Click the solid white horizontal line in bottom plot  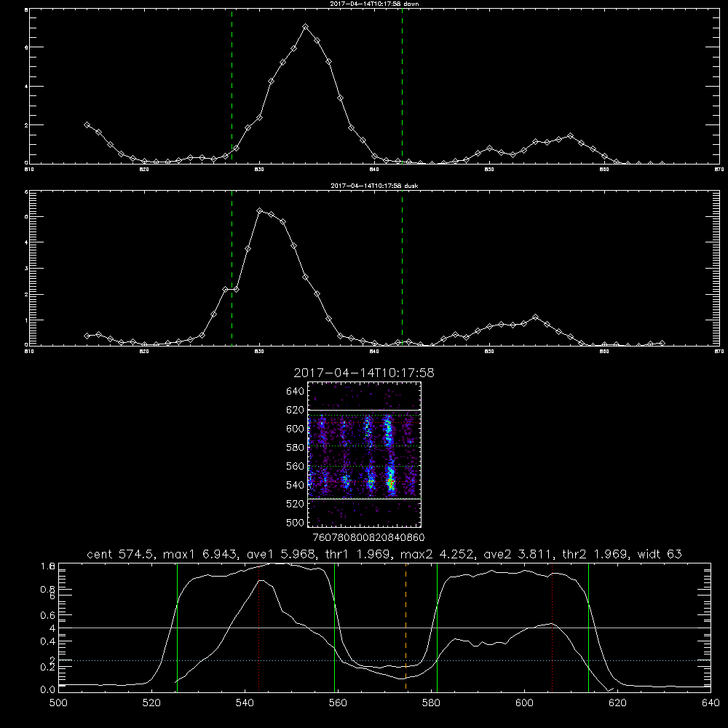[384, 628]
